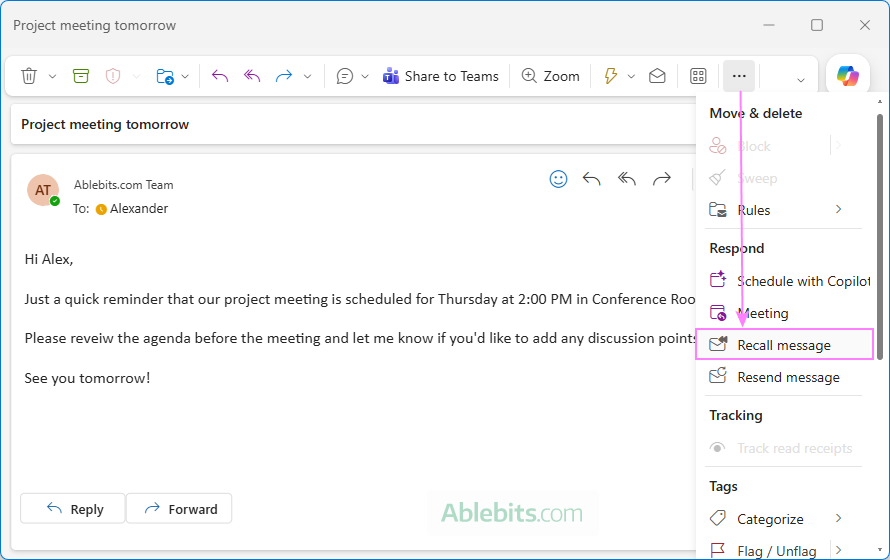The width and height of the screenshot is (890, 560).
Task: Click Forward arrow in message header
Action: tap(662, 179)
